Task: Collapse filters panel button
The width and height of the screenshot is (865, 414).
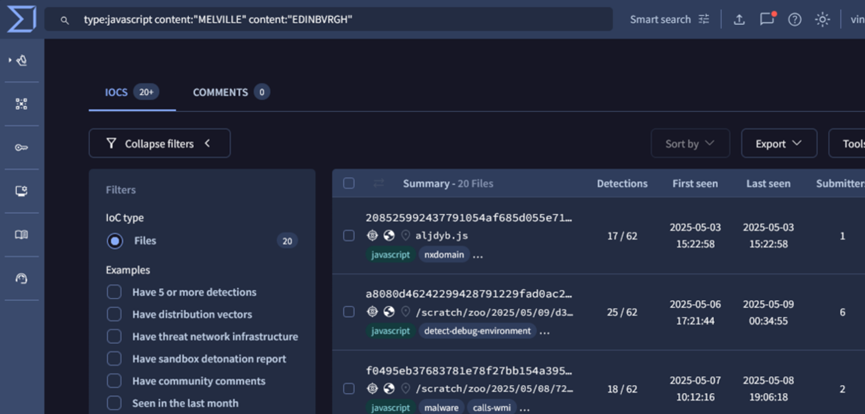Action: pyautogui.click(x=159, y=143)
